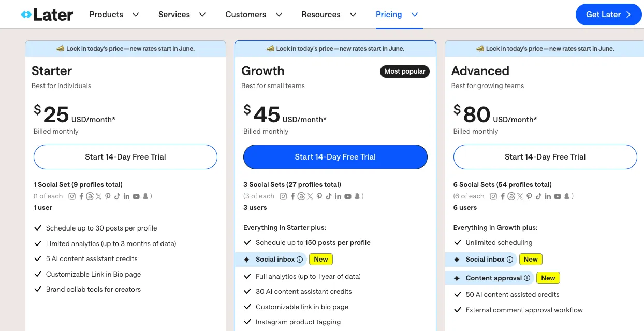The width and height of the screenshot is (644, 331).
Task: Expand the Resources chevron
Action: [x=353, y=15]
